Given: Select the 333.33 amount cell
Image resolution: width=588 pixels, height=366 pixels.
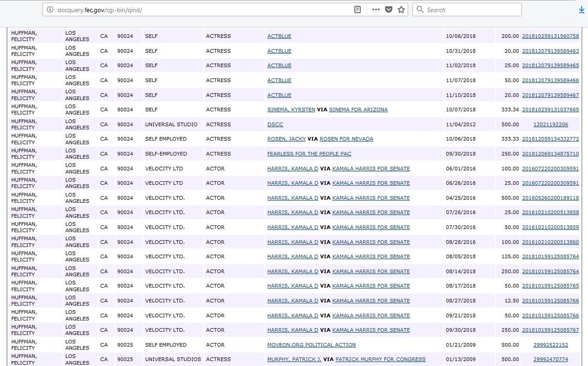Looking at the screenshot, I should (x=510, y=139).
